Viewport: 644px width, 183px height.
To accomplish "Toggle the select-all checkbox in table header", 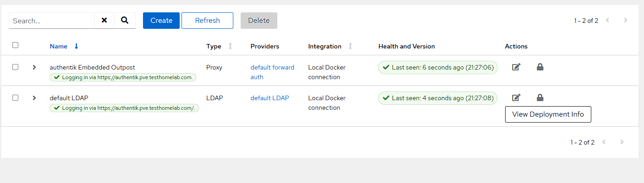I will click(x=16, y=45).
